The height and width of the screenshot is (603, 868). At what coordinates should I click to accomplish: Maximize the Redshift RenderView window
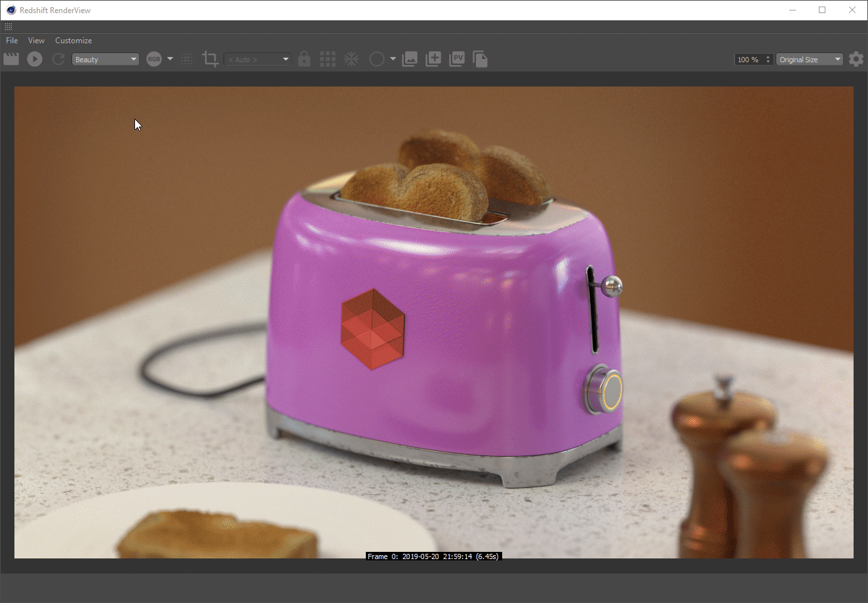[x=822, y=10]
